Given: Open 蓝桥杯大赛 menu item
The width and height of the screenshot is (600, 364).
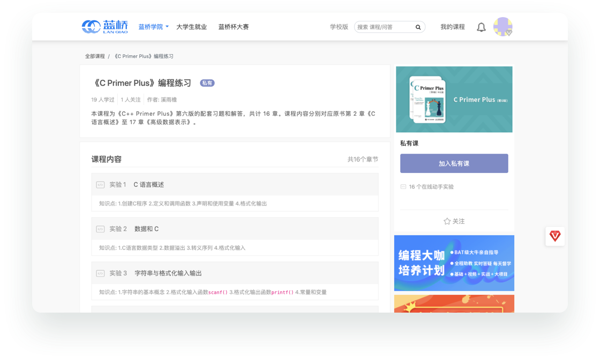Looking at the screenshot, I should (x=234, y=27).
